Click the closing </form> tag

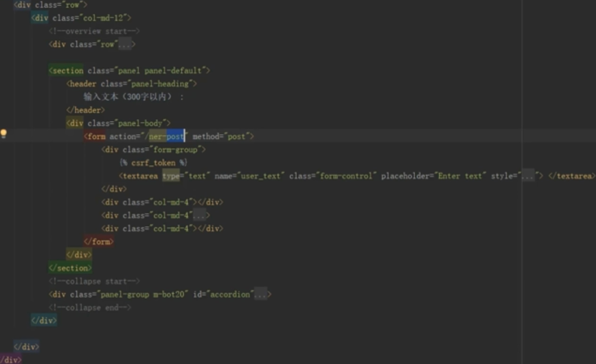tap(99, 242)
